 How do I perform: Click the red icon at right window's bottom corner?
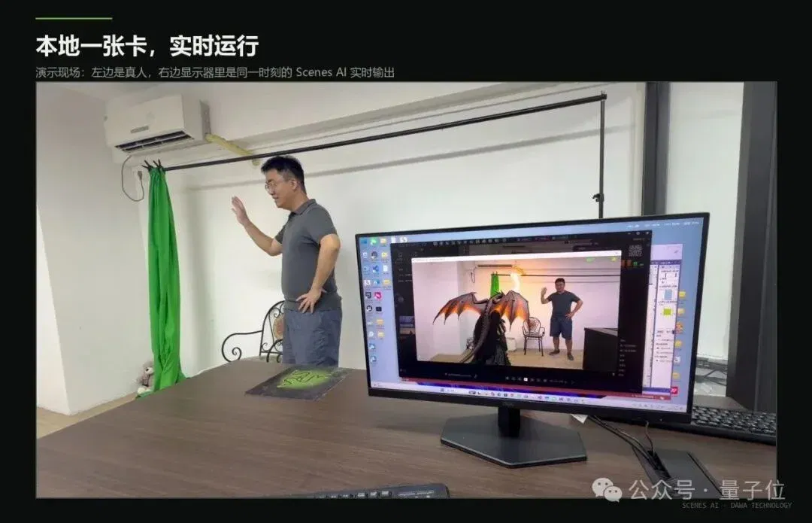(674, 390)
